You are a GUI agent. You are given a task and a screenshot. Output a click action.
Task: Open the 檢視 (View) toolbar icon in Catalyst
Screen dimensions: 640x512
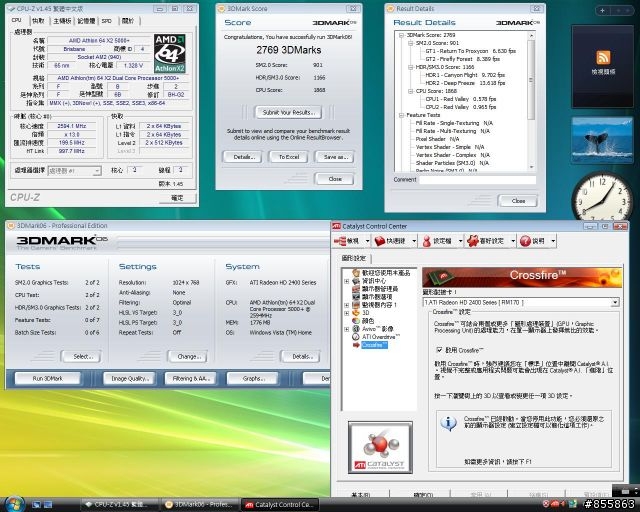(x=340, y=241)
